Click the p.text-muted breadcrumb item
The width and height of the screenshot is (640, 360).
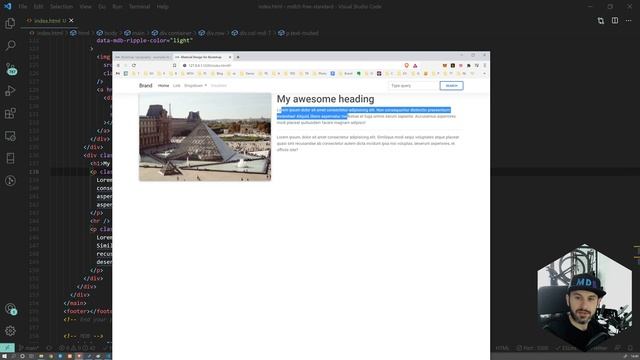[298, 33]
